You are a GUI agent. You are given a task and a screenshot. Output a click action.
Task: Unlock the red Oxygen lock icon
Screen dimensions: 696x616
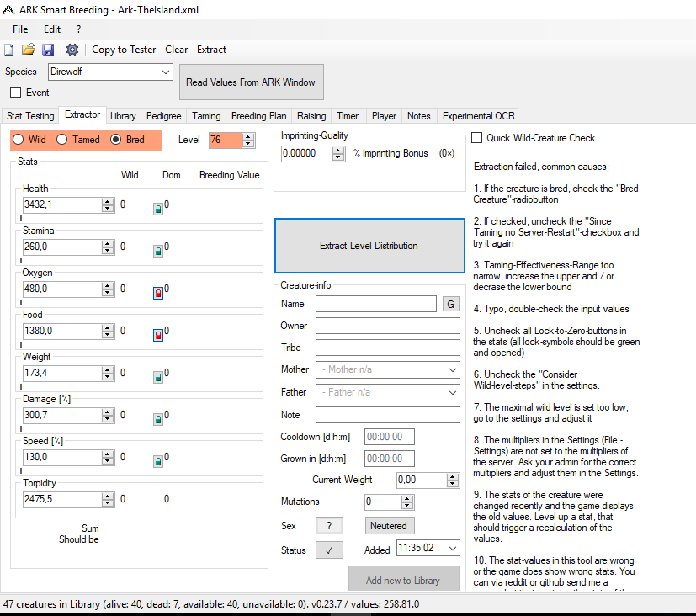point(157,293)
